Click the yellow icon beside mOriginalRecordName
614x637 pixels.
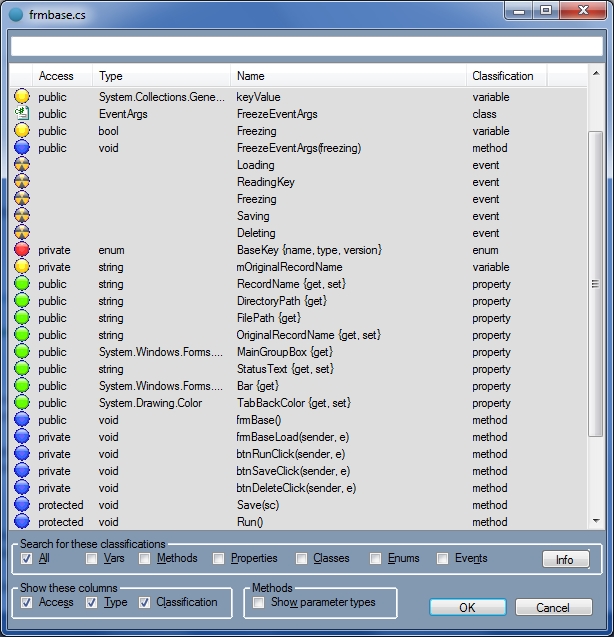point(22,267)
